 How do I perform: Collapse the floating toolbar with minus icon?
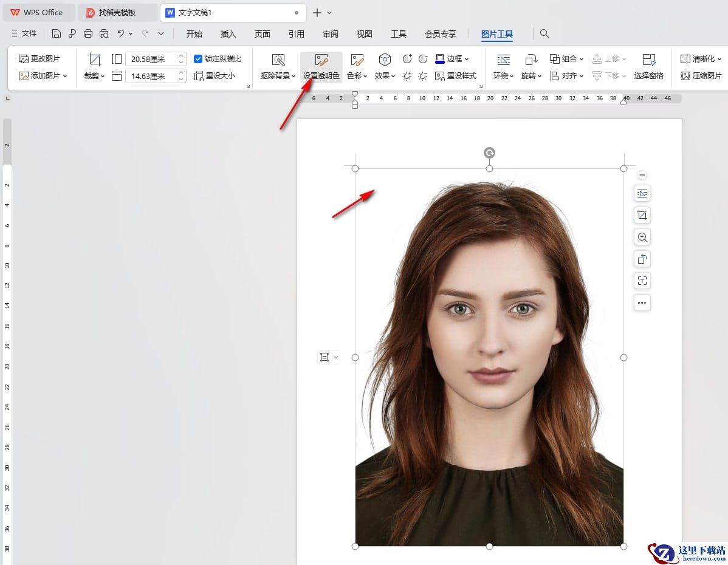642,175
